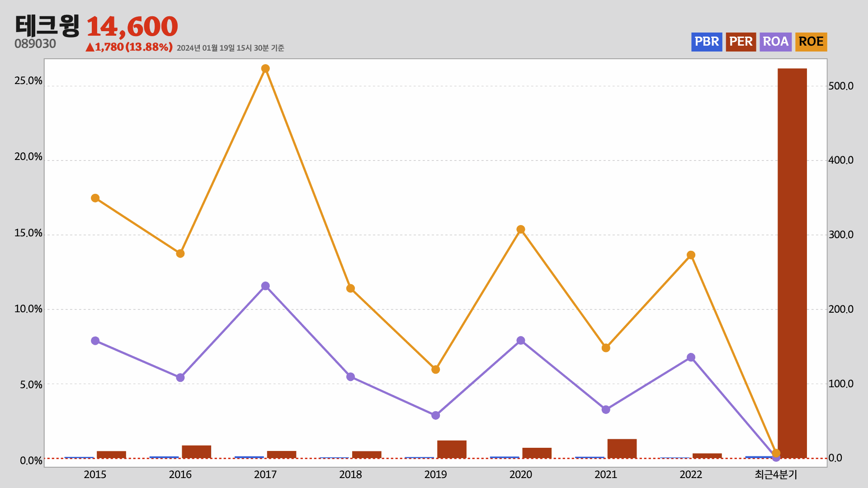
Task: Click the tall PER bar for 최근4분기
Action: pyautogui.click(x=792, y=263)
